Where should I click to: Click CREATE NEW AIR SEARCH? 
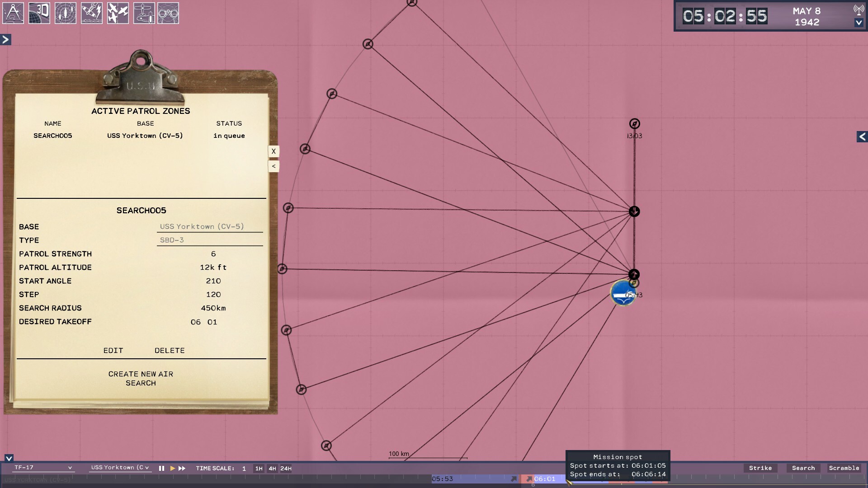(x=141, y=379)
